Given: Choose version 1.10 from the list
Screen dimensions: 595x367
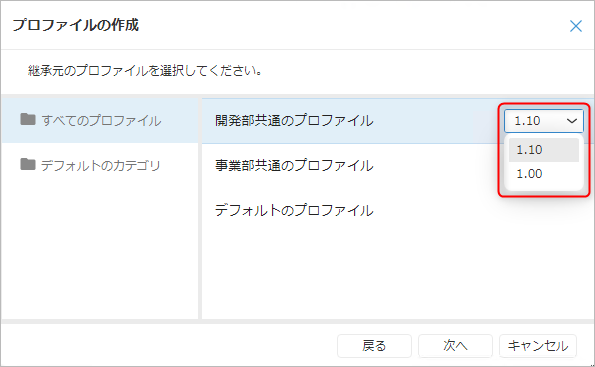Looking at the screenshot, I should coord(543,150).
